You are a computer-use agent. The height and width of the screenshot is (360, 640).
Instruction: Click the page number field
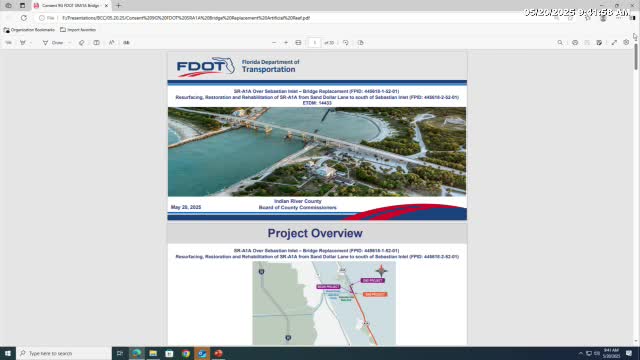click(314, 42)
